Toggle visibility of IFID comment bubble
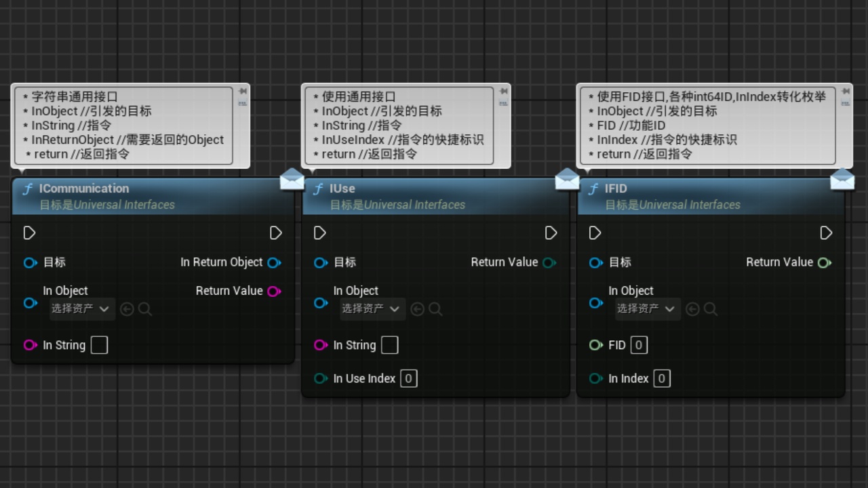 pyautogui.click(x=846, y=104)
